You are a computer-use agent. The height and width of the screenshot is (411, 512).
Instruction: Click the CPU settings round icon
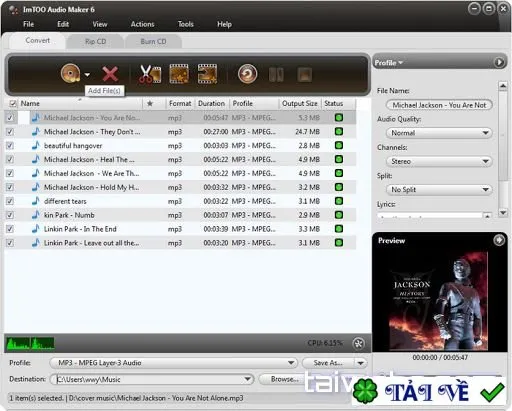pyautogui.click(x=359, y=343)
